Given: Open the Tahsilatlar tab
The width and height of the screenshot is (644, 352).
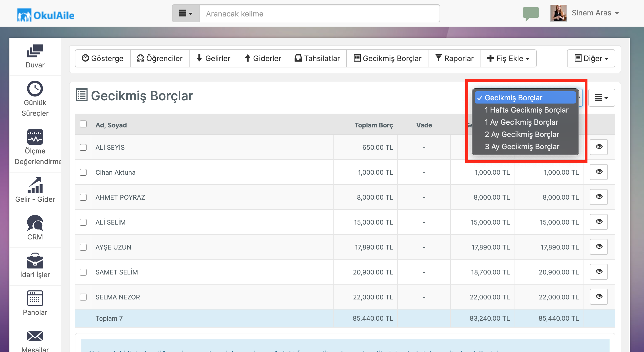Looking at the screenshot, I should click(x=317, y=58).
